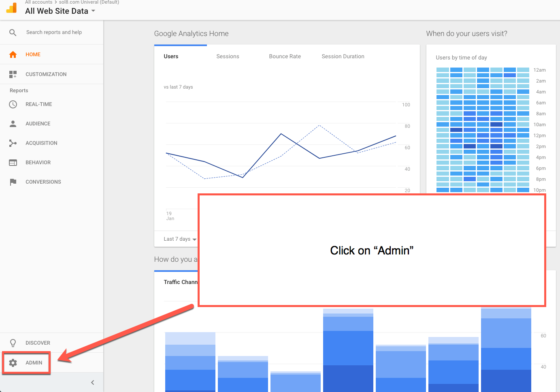Click the All accounts breadcrumb link

click(38, 2)
